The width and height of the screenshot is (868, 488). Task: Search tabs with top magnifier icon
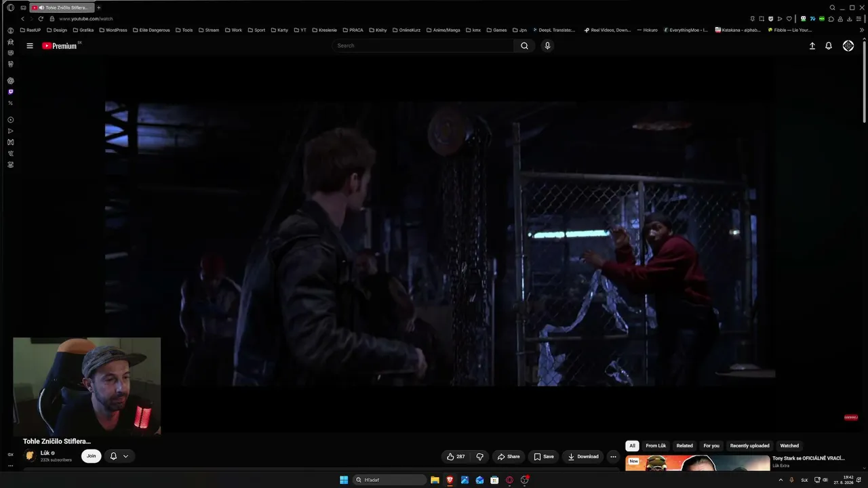coord(833,7)
